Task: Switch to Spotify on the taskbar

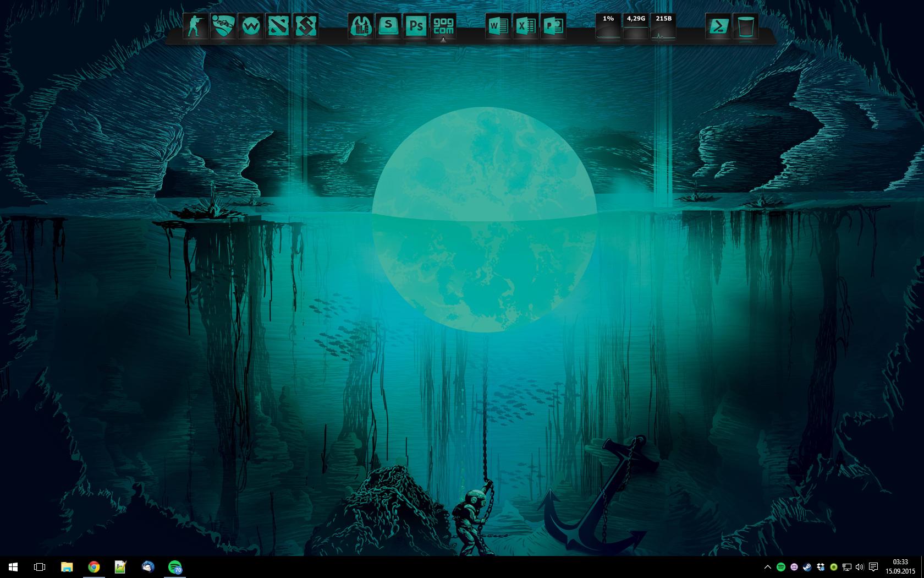Action: (174, 567)
